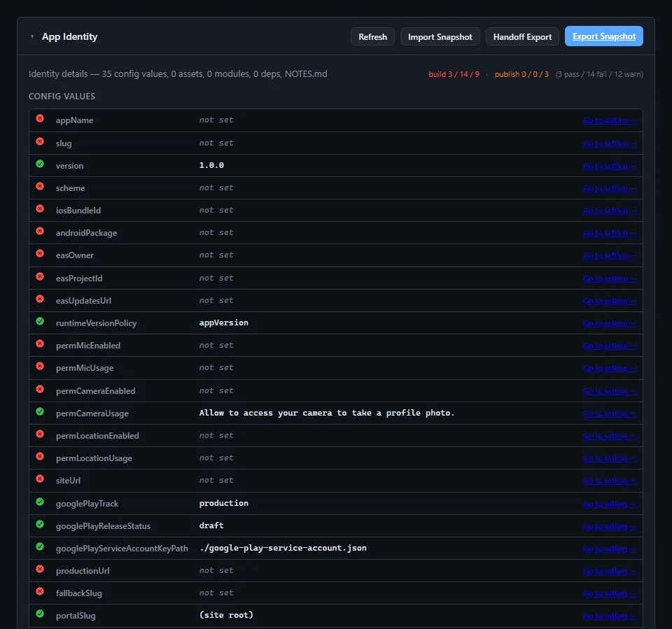Click the green pass icon for googlePlayTrack
The height and width of the screenshot is (629, 672).
40,502
